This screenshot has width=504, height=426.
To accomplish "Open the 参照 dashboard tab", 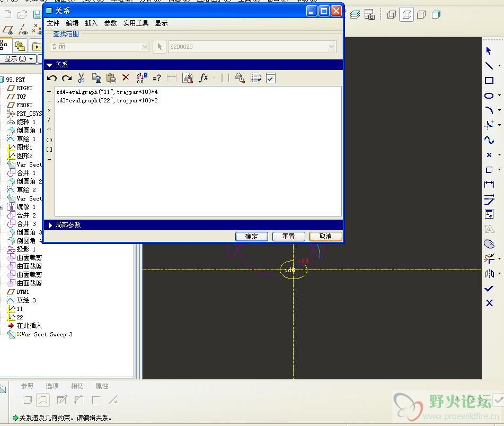I will click(27, 386).
